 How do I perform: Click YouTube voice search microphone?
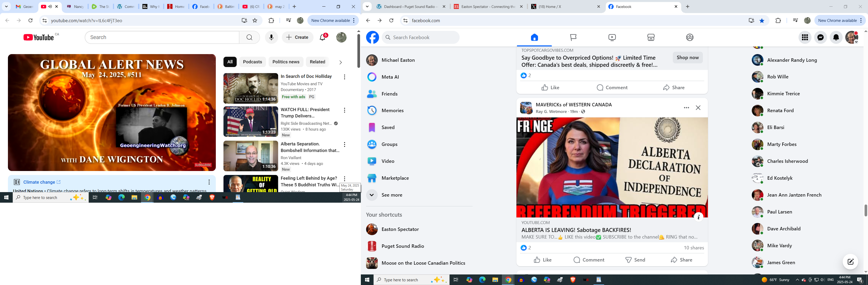pyautogui.click(x=271, y=37)
